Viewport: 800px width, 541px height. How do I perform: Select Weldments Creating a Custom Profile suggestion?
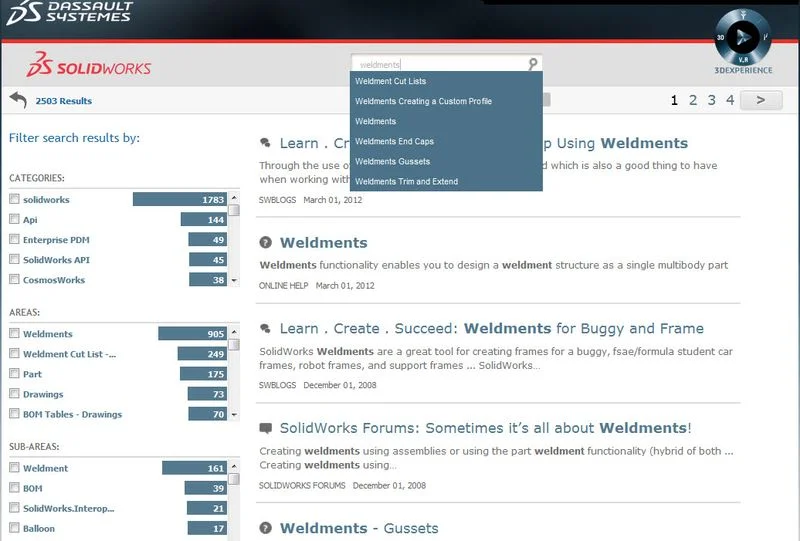coord(446,101)
